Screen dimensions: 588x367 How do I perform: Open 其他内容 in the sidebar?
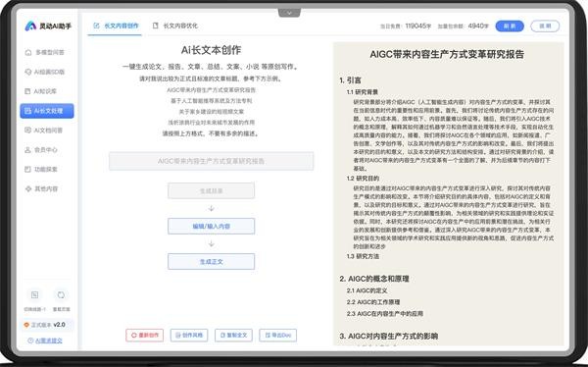click(x=41, y=189)
